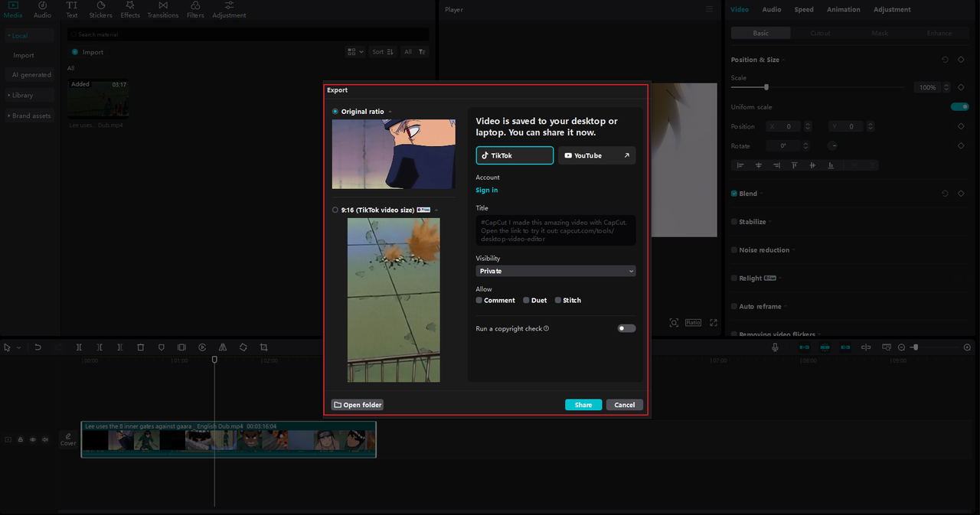Click the marker shield icon in timeline toolbar
This screenshot has width=980, height=515.
pyautogui.click(x=161, y=347)
